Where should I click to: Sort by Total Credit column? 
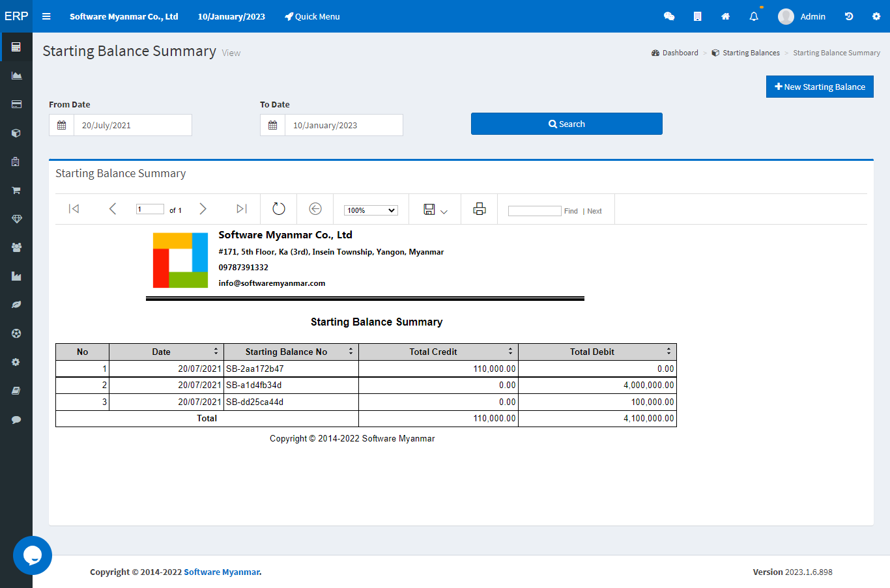click(510, 351)
